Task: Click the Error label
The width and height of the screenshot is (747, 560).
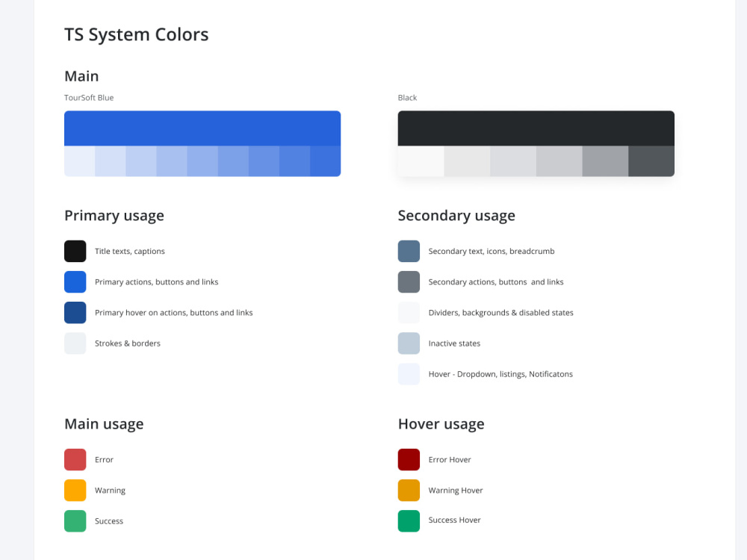Action: [x=104, y=459]
